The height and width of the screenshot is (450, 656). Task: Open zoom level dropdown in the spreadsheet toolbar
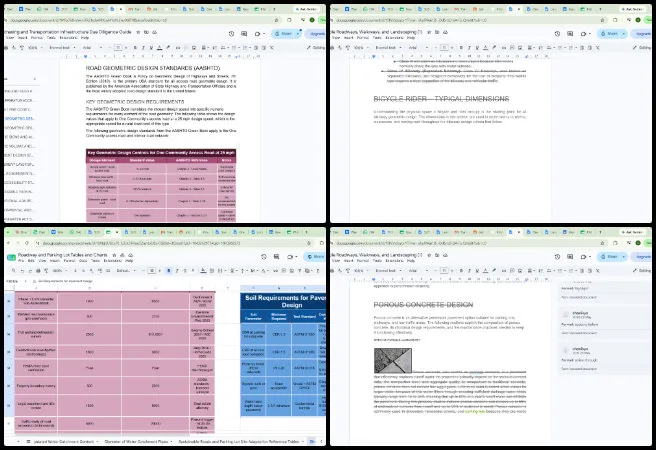59,271
